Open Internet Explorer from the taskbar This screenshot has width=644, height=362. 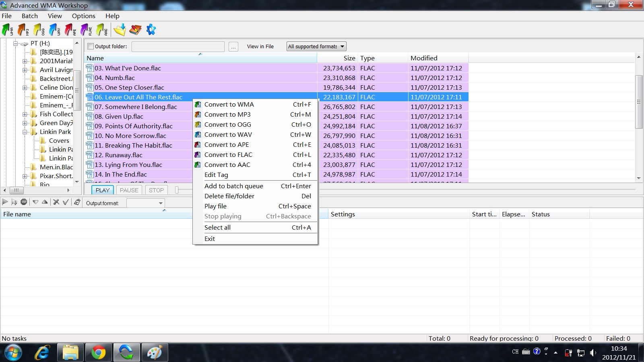pos(42,353)
